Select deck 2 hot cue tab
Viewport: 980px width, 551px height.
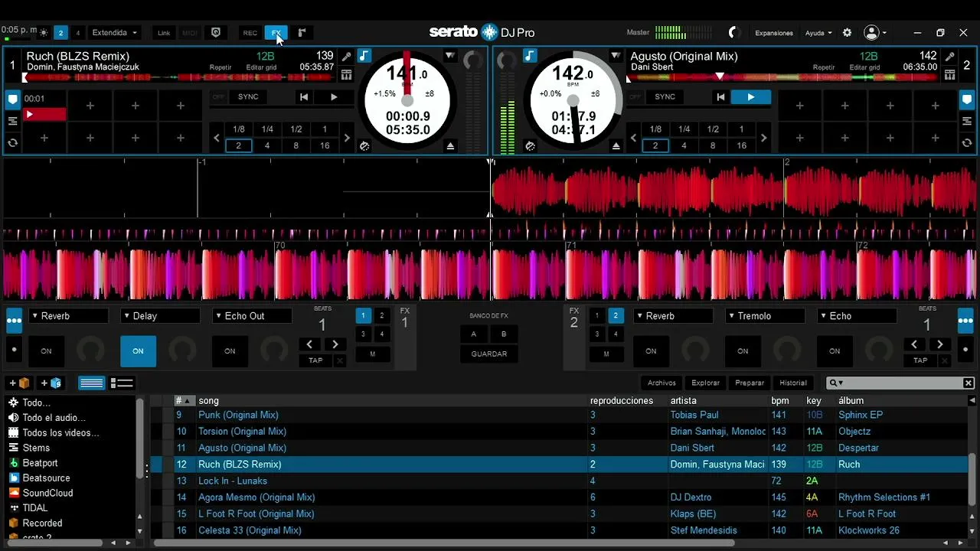tap(966, 99)
